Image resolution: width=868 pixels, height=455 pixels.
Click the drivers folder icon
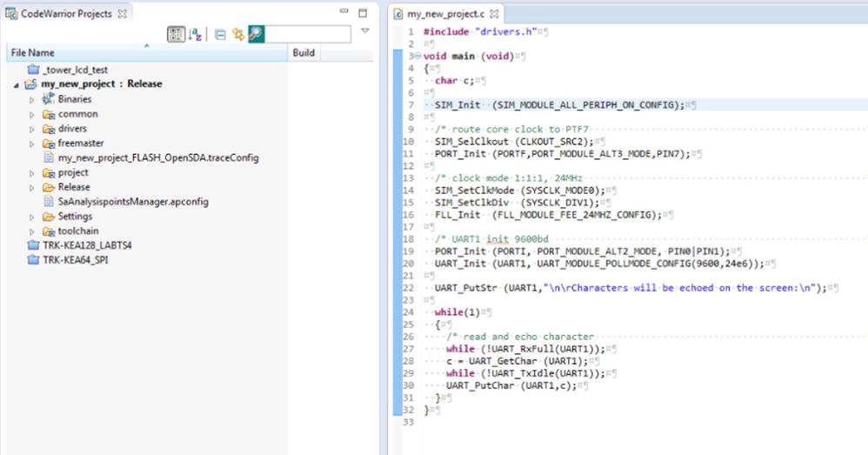tap(49, 129)
